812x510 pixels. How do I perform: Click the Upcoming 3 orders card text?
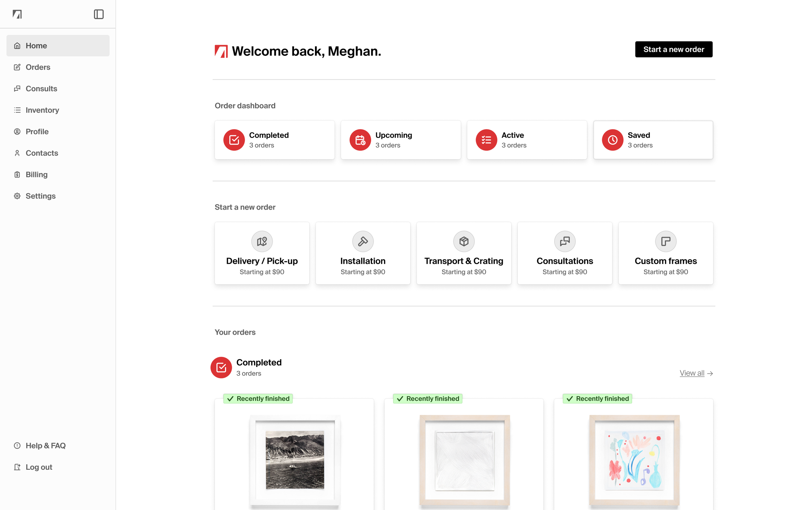[x=393, y=140]
